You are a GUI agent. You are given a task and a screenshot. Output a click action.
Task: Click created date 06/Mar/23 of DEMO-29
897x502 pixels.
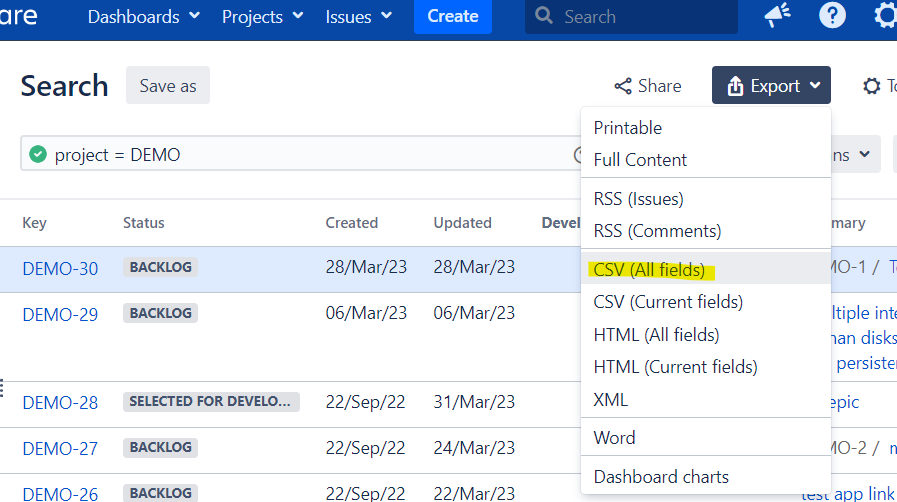coord(366,313)
